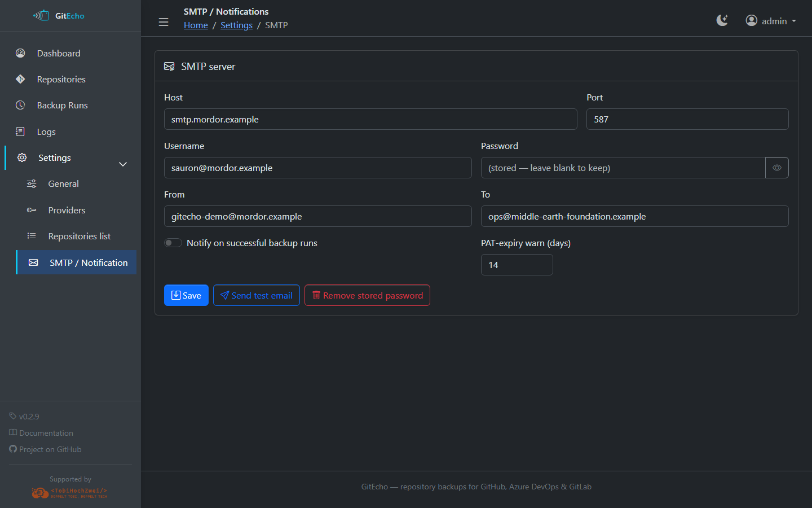
Task: Send a test email
Action: point(256,295)
